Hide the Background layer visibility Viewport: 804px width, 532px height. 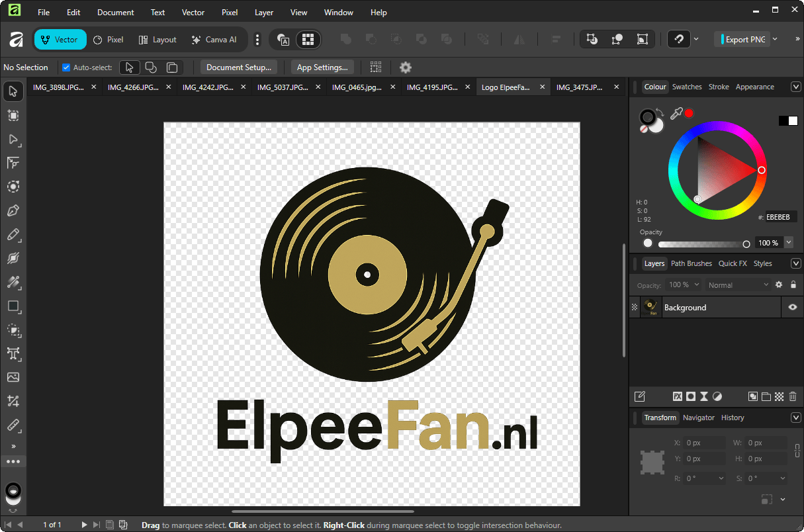point(792,308)
